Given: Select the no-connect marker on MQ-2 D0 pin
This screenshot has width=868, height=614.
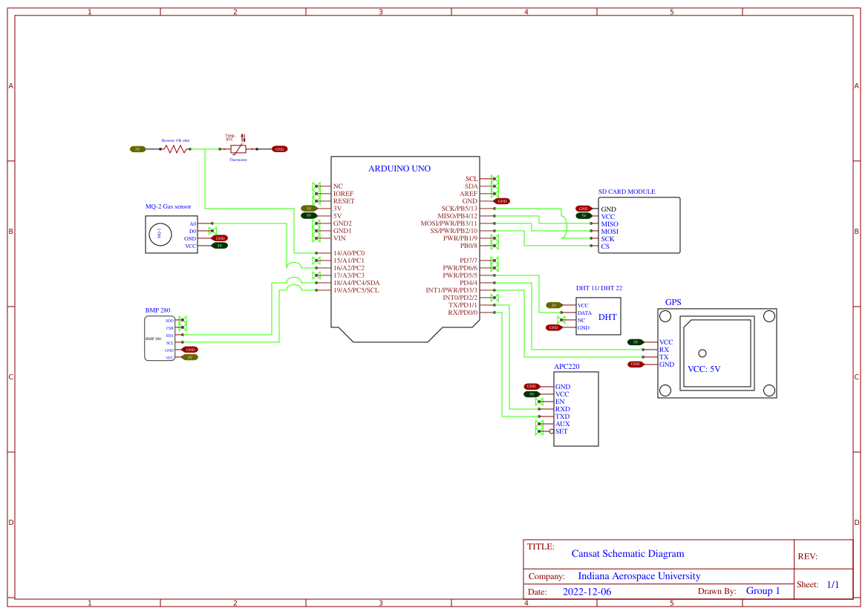Looking at the screenshot, I should (x=212, y=231).
